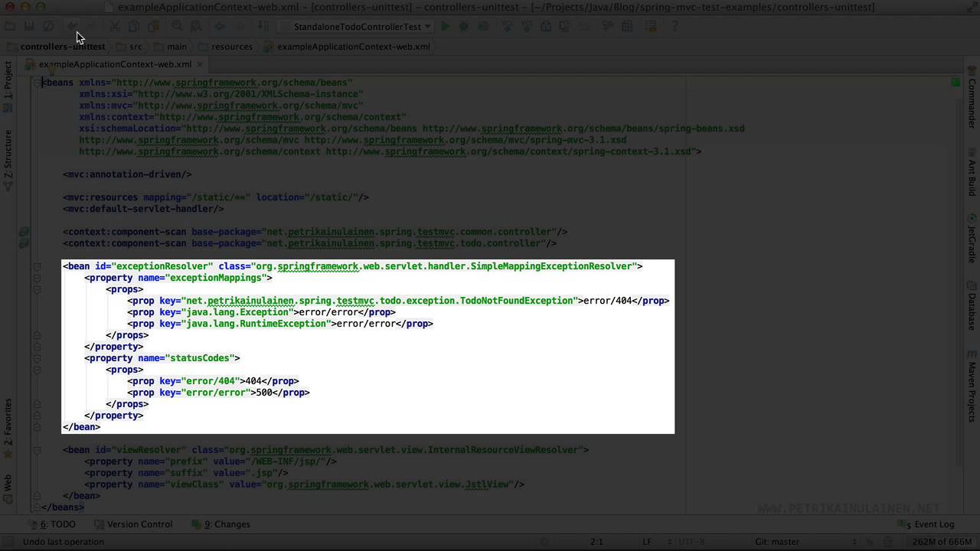Click the 500 value of error/error prop
The height and width of the screenshot is (551, 980).
264,393
